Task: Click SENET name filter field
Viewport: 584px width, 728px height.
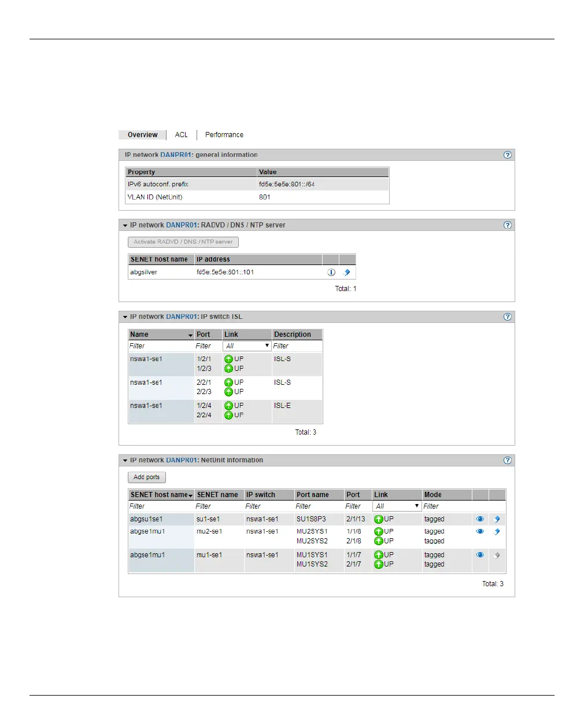Action: pos(219,506)
